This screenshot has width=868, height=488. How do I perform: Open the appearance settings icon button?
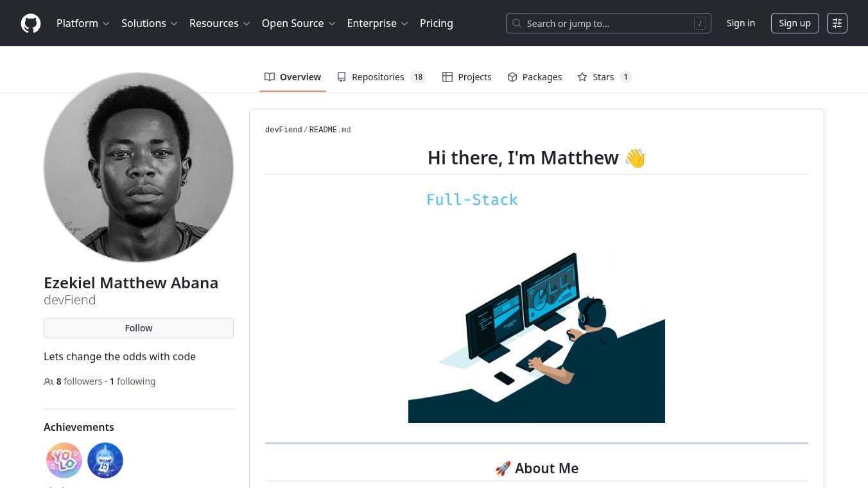(x=837, y=23)
